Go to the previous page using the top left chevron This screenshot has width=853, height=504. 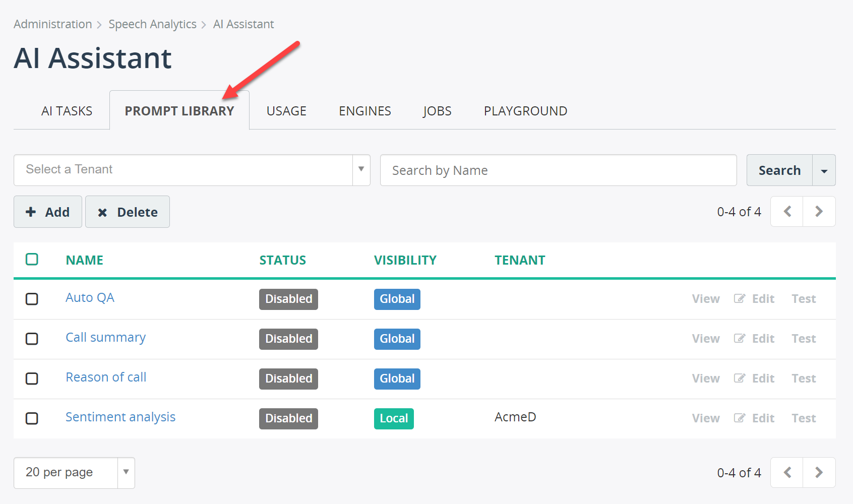[x=787, y=212]
